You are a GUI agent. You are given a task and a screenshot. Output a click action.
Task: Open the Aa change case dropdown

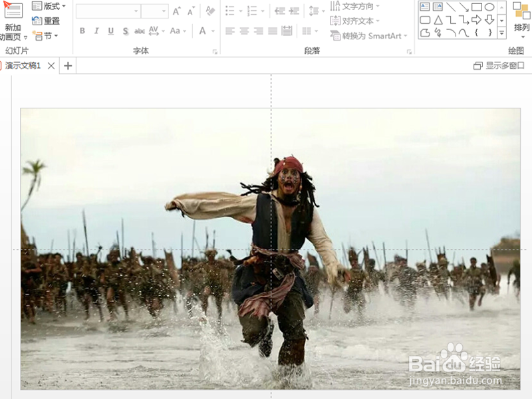(178, 31)
